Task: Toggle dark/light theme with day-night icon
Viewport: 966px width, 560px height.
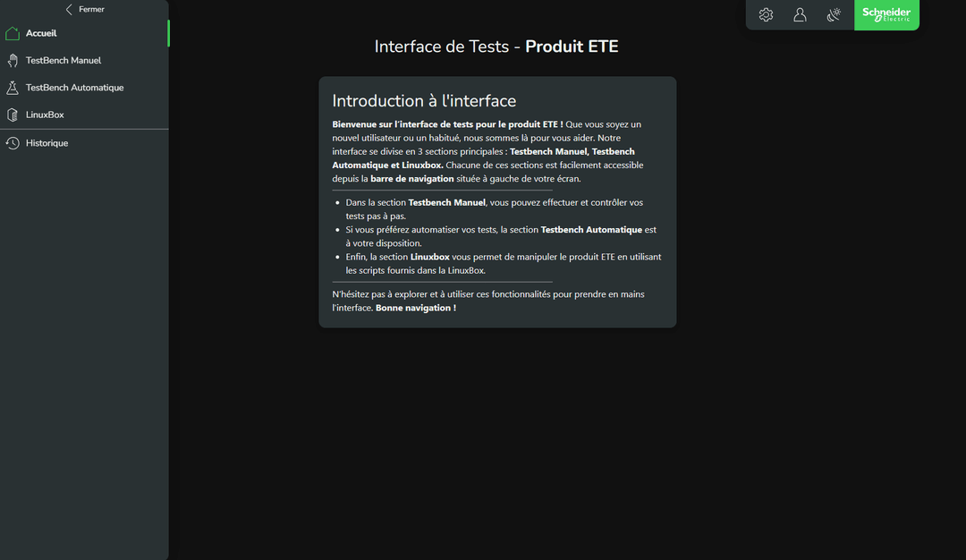Action: [x=835, y=15]
